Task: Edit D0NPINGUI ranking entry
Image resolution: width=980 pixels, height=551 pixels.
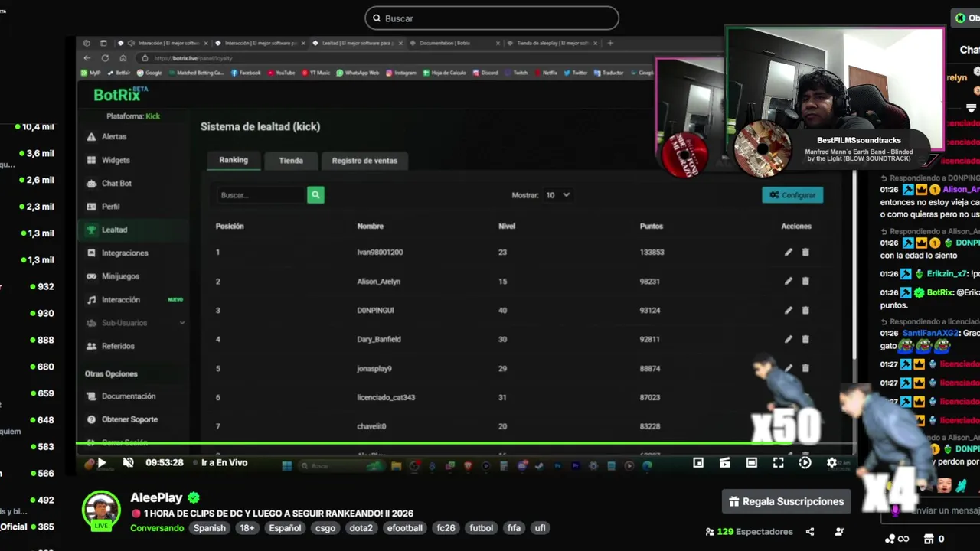Action: (789, 310)
